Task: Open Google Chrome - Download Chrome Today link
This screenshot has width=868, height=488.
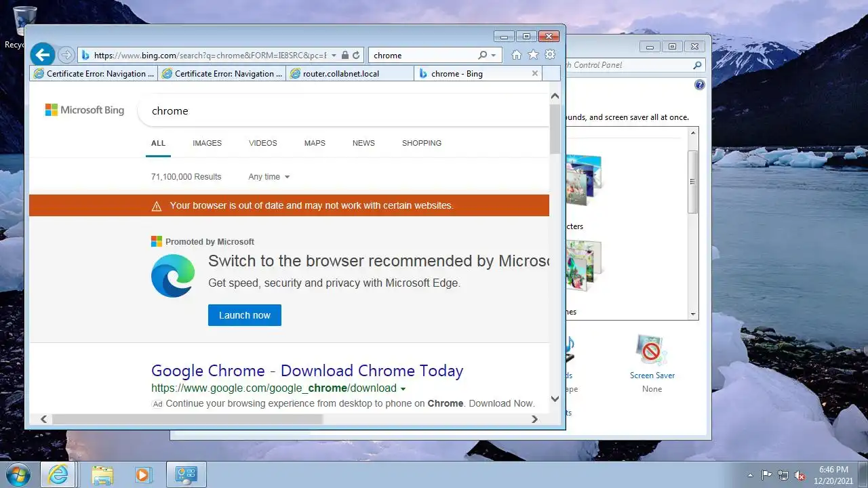Action: (307, 371)
